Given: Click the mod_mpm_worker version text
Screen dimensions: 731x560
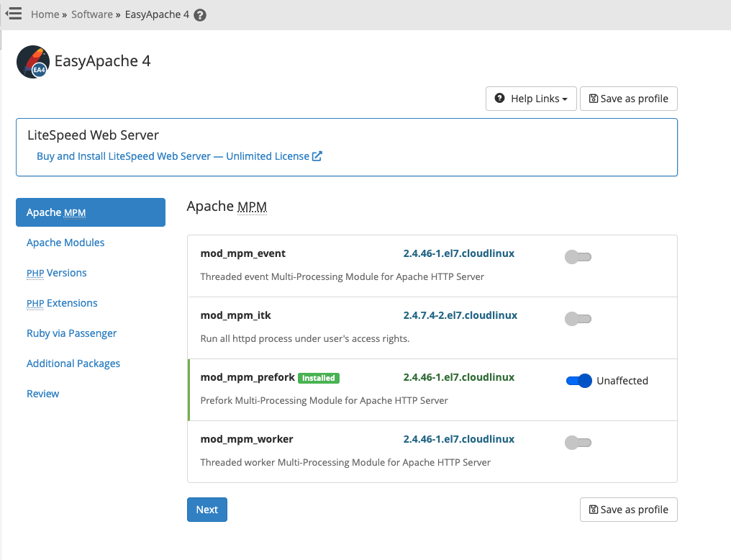Looking at the screenshot, I should point(459,439).
